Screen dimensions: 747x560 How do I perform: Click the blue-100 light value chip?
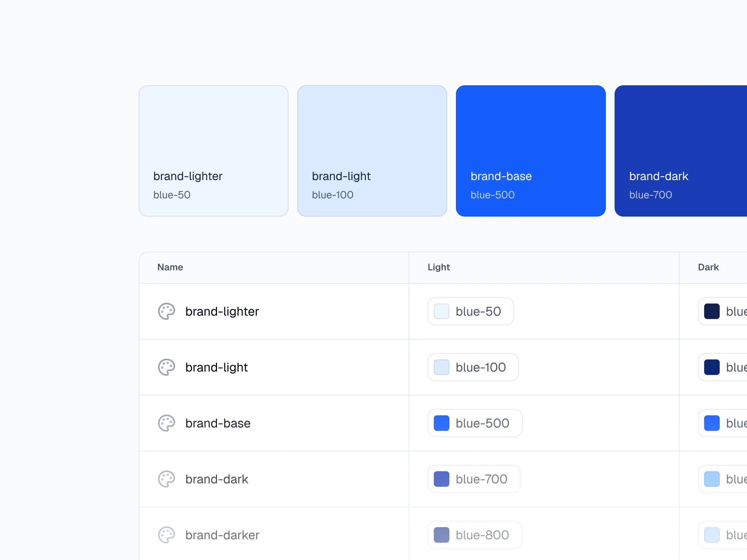[473, 367]
